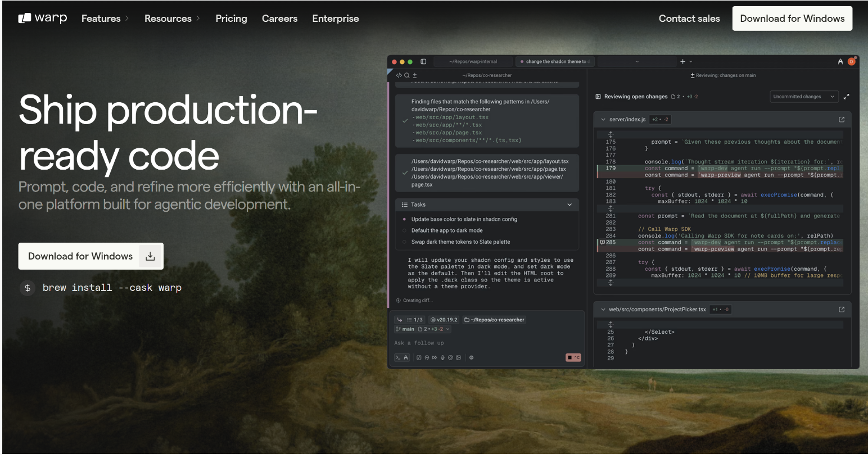Image resolution: width=868 pixels, height=455 pixels.
Task: Click the Warp app screenshot preview
Action: tap(623, 212)
